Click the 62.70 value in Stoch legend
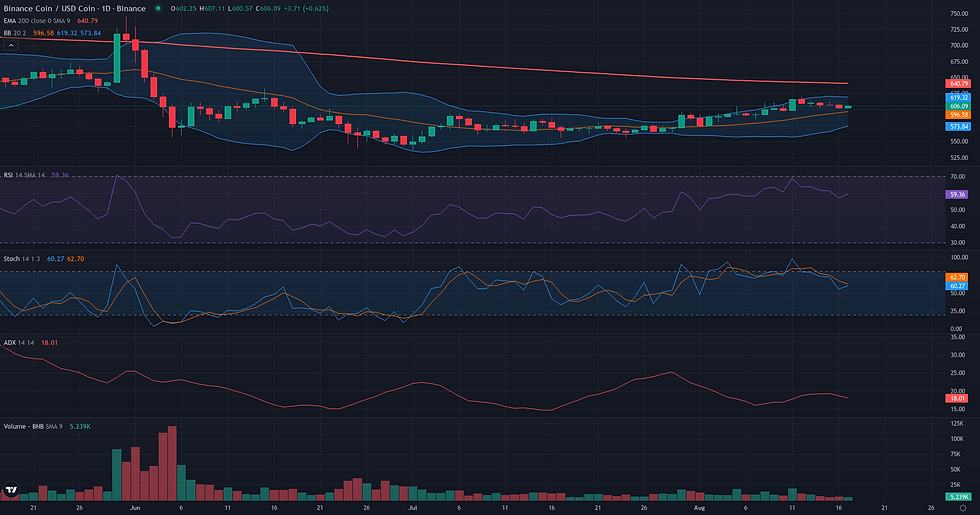Screen dimensions: 980x515 click(76, 259)
